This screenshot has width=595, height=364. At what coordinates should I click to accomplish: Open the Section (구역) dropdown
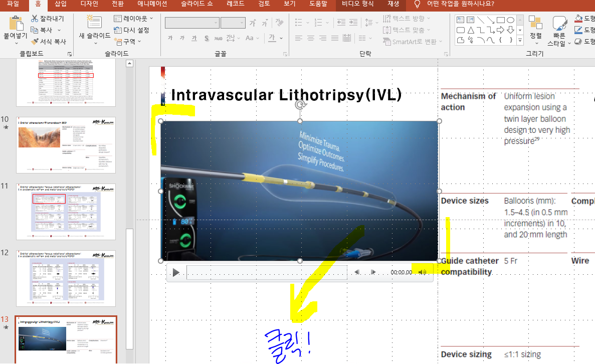127,42
